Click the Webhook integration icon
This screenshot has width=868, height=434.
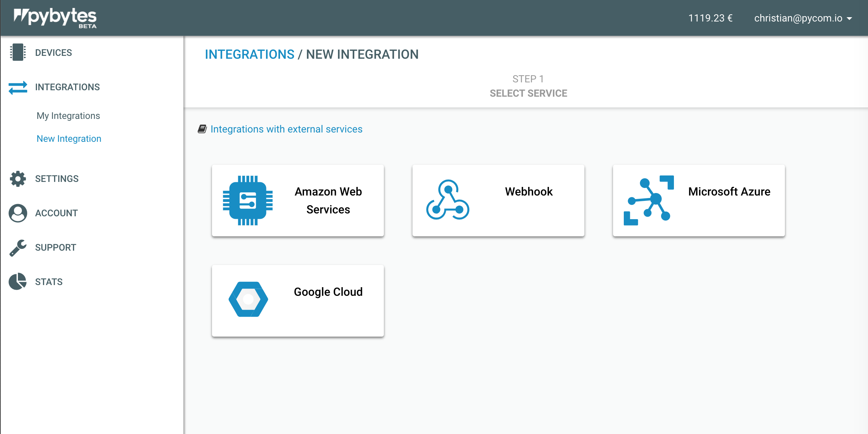point(448,201)
